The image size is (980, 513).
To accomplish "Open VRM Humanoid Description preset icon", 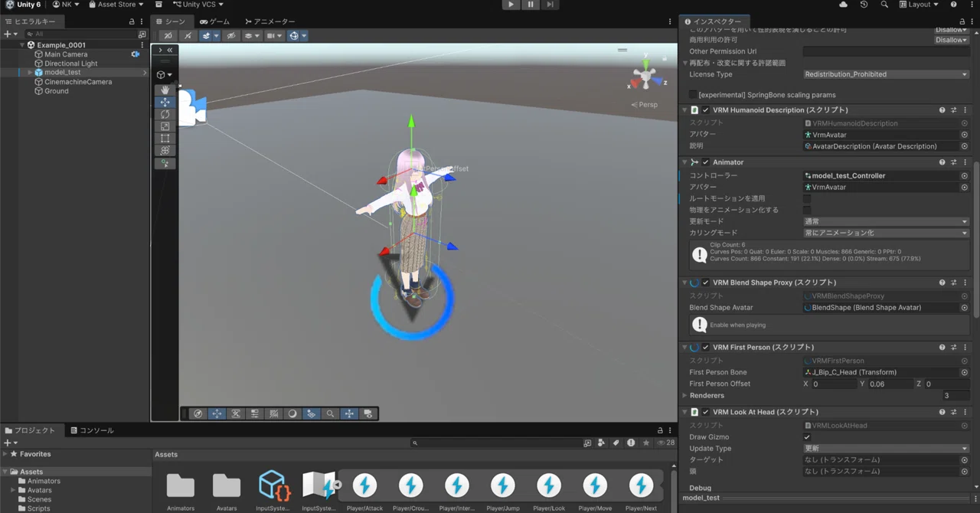I will [954, 110].
